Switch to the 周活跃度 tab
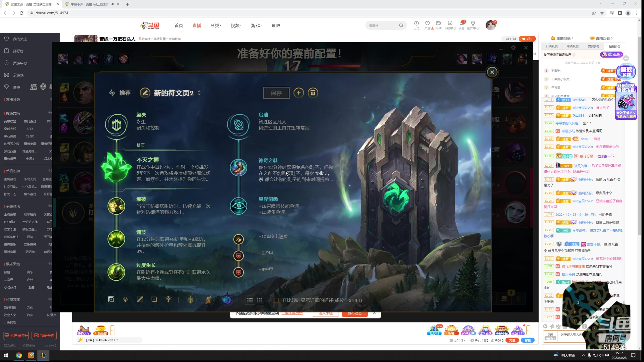 pyautogui.click(x=573, y=46)
